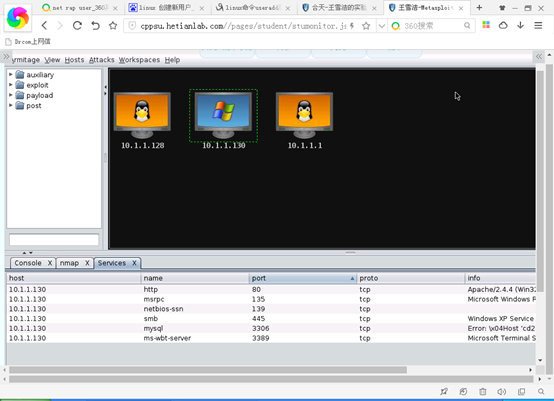Click the star icon next to reload button
Screen dimensions: 554x401
tap(113, 25)
